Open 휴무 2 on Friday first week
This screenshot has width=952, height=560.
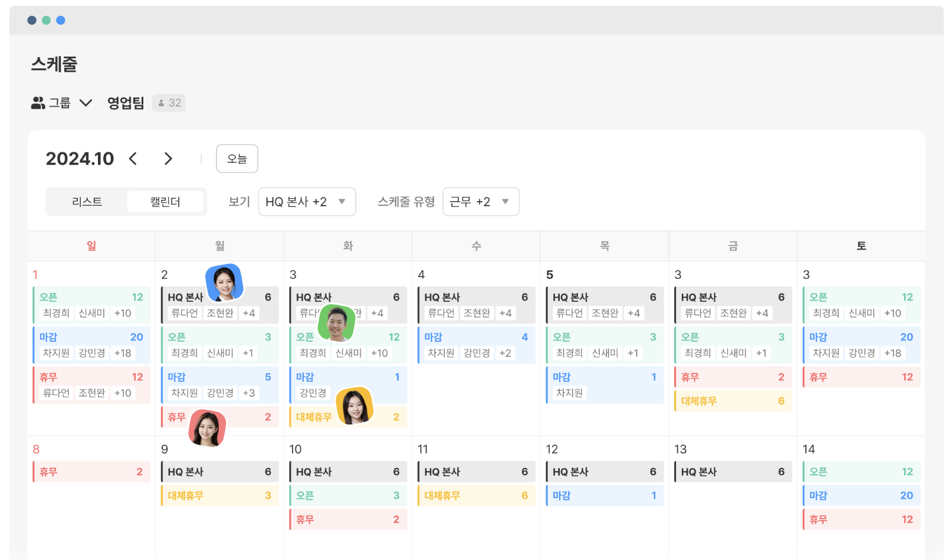coord(733,377)
